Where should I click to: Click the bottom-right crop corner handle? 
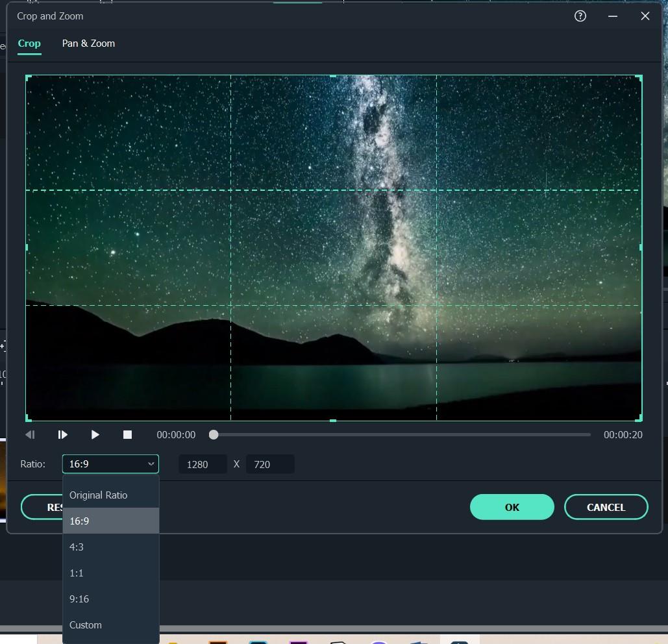(x=640, y=419)
